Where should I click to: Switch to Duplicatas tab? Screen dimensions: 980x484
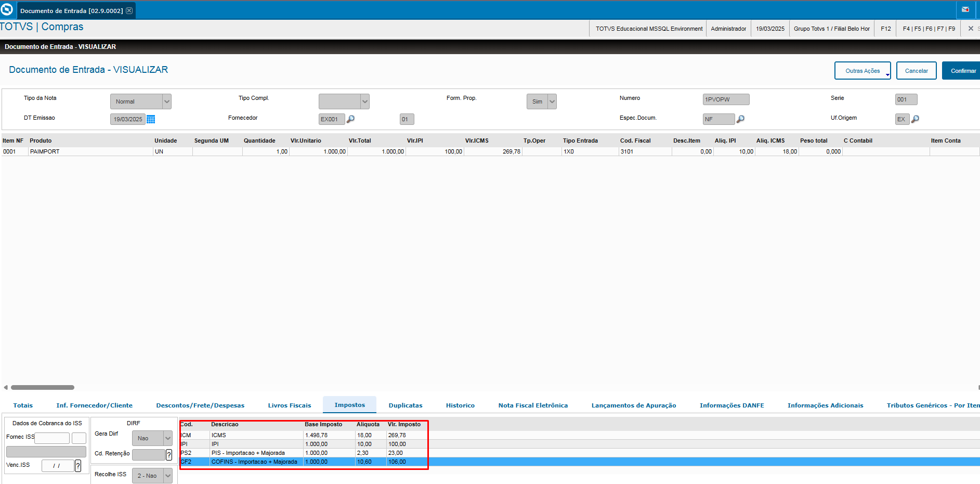406,405
